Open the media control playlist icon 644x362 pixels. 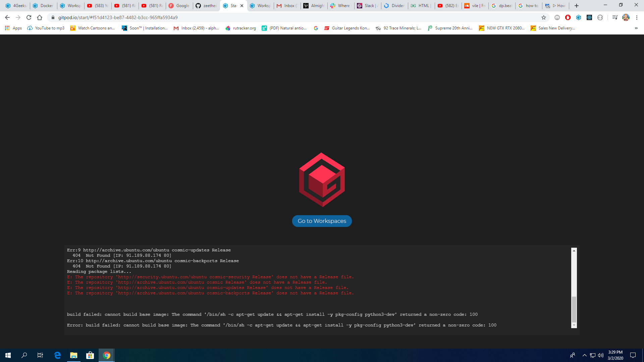click(615, 17)
